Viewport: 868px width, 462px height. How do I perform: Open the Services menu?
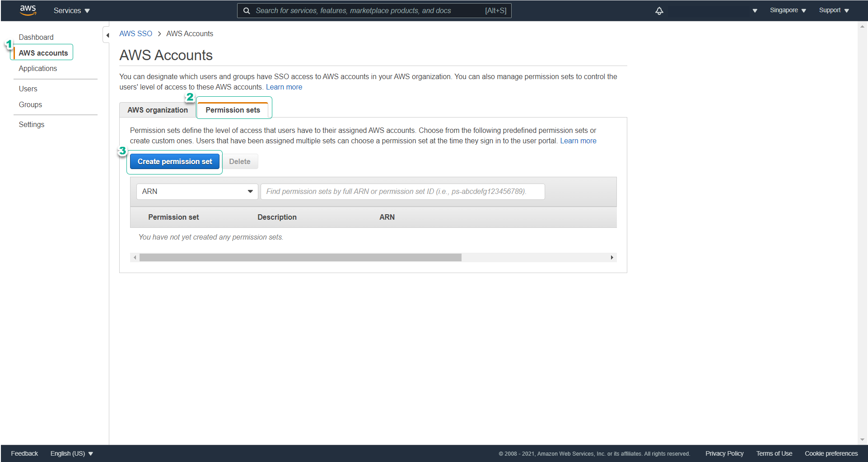(70, 10)
